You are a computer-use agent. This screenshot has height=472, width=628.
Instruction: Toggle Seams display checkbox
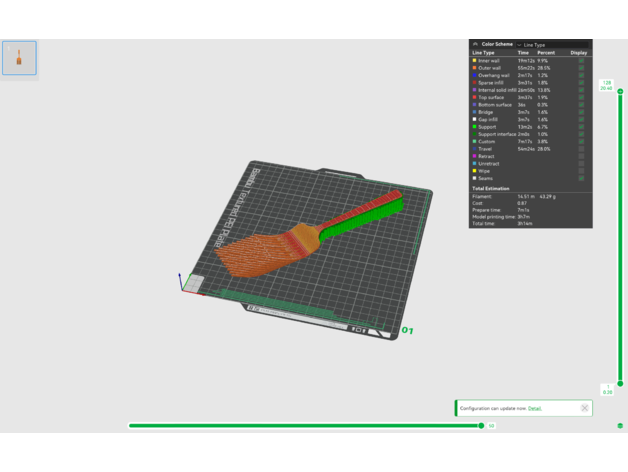pyautogui.click(x=580, y=178)
